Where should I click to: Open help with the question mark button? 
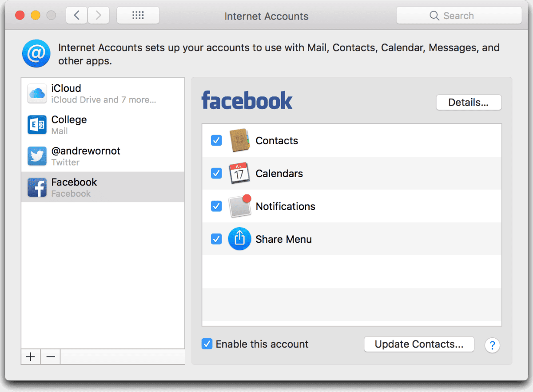click(x=492, y=345)
